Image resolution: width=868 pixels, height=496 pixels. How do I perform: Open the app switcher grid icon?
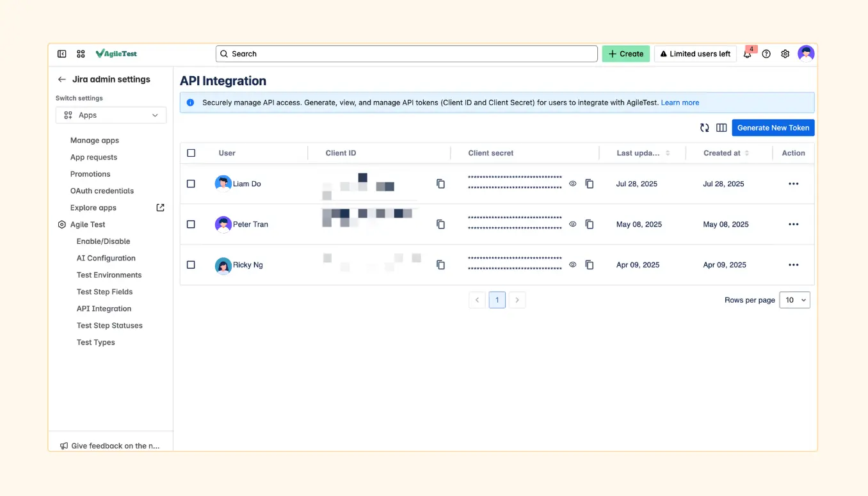[81, 54]
